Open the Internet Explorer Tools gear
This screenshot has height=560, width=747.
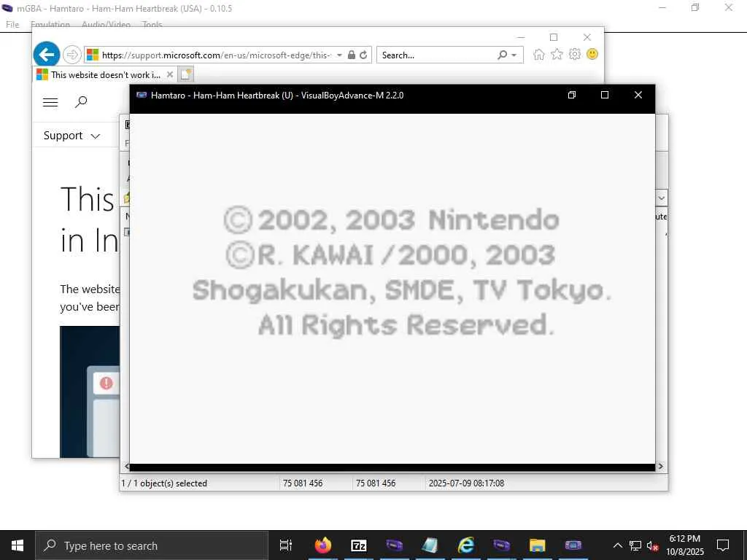575,54
